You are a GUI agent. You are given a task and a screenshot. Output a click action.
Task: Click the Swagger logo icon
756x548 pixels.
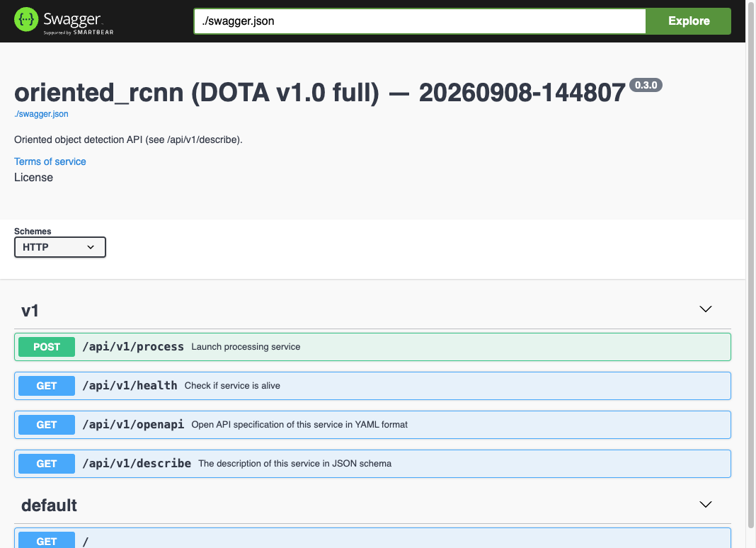click(x=26, y=20)
